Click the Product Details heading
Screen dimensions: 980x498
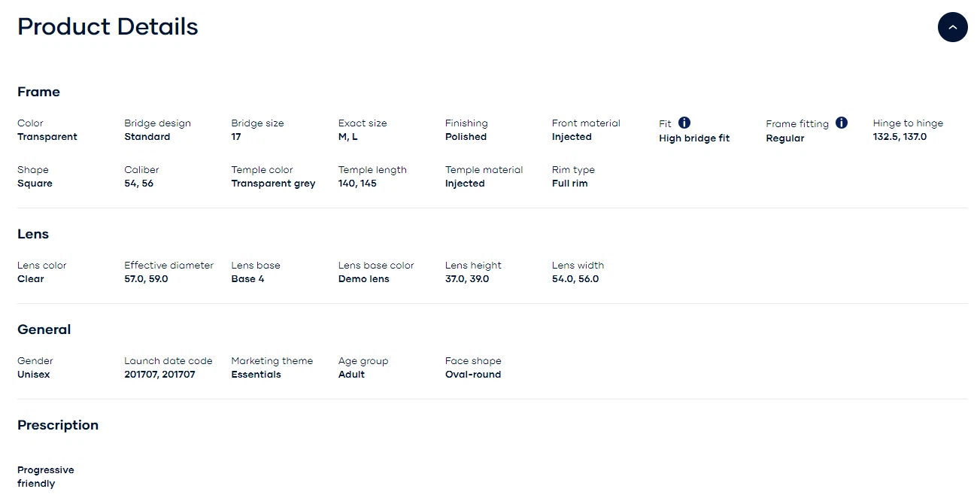108,27
